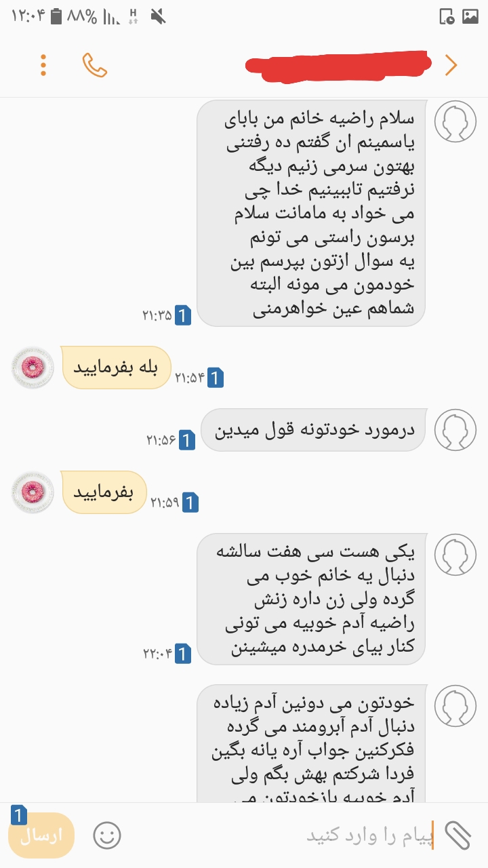Screen dimensions: 488x868
Task: Tap the orange back arrow chevron
Action: pos(451,65)
